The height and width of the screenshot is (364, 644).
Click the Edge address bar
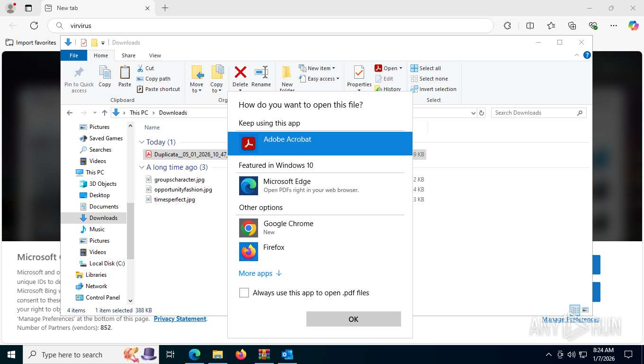[270, 26]
